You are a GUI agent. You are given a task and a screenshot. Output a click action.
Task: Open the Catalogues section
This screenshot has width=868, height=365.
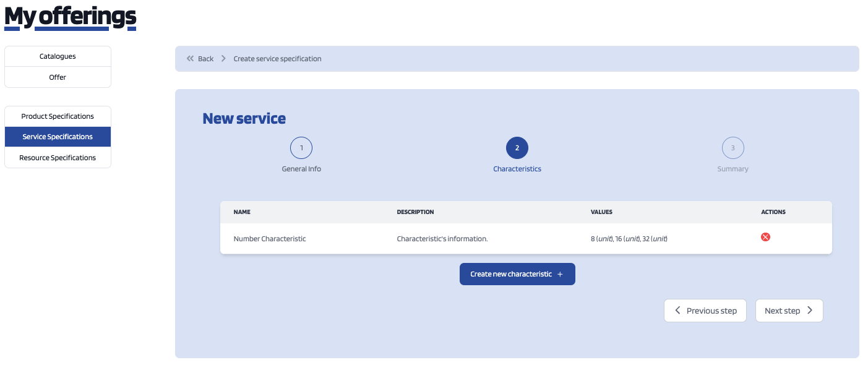click(x=58, y=56)
